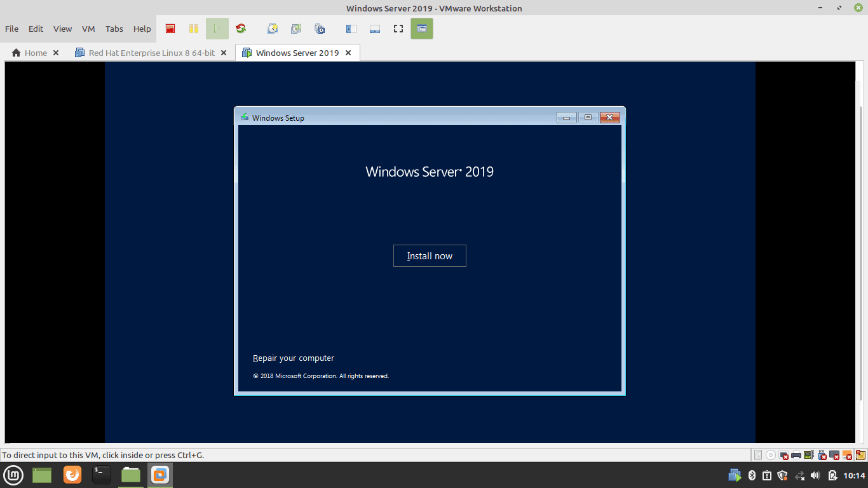Close the Windows Server 2019 tab
The height and width of the screenshot is (488, 868).
click(x=348, y=53)
